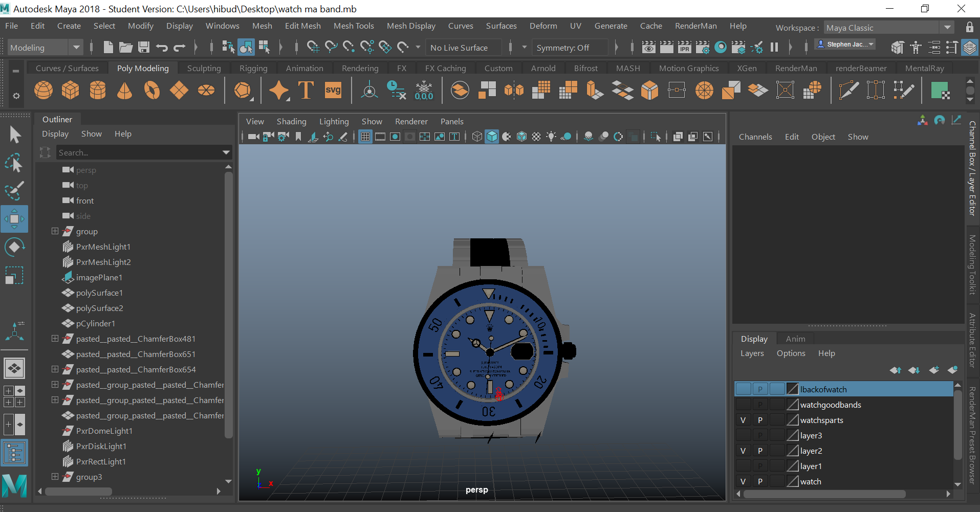Image resolution: width=980 pixels, height=512 pixels.
Task: Switch to the Sculpting shelf tab
Action: (204, 68)
